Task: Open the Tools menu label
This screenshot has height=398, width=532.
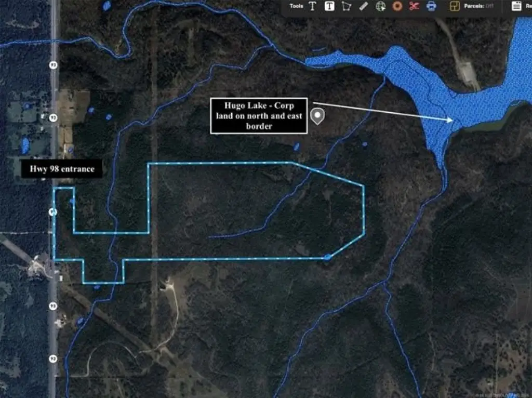Action: 296,6
